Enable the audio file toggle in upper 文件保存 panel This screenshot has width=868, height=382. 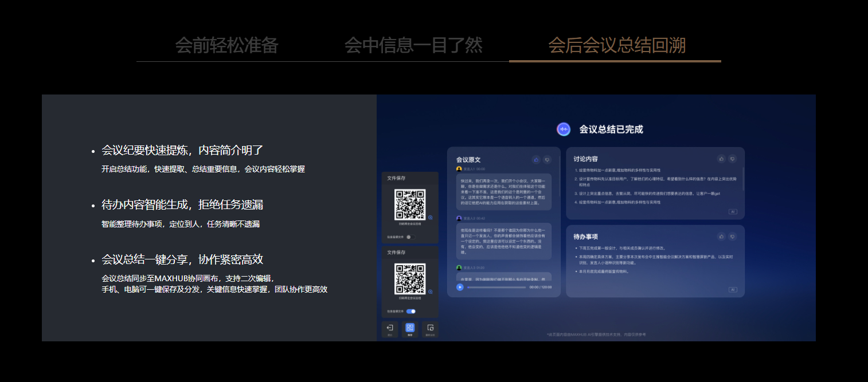(410, 237)
